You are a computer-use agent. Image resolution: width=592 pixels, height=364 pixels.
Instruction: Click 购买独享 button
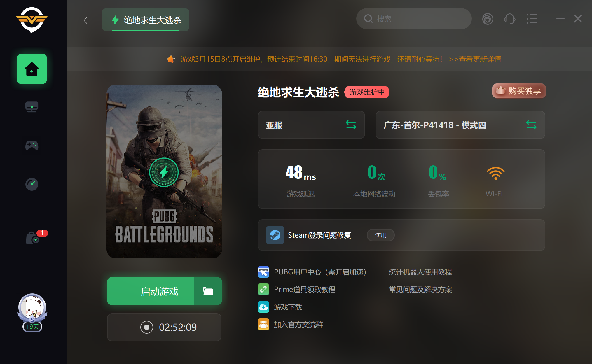(x=519, y=91)
